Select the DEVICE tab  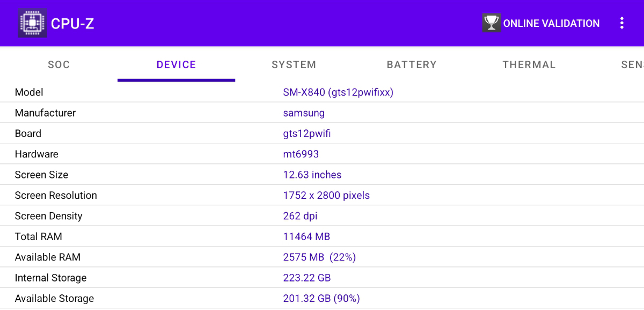177,64
